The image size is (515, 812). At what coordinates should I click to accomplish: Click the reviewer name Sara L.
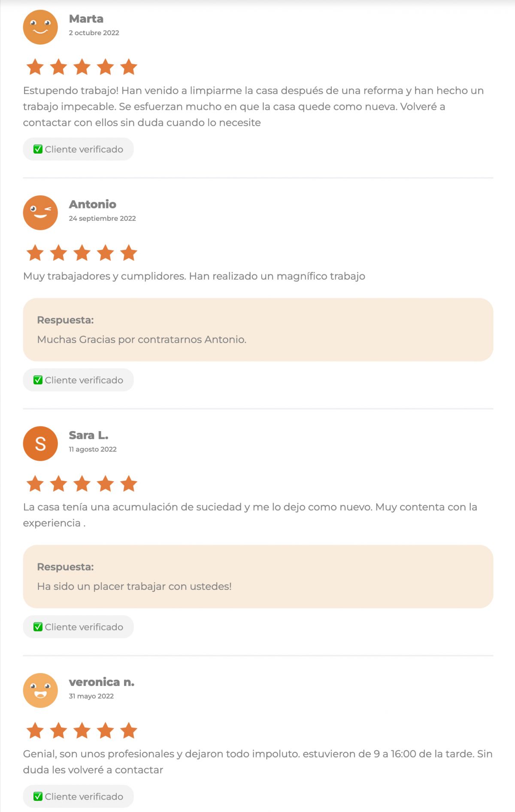(88, 435)
